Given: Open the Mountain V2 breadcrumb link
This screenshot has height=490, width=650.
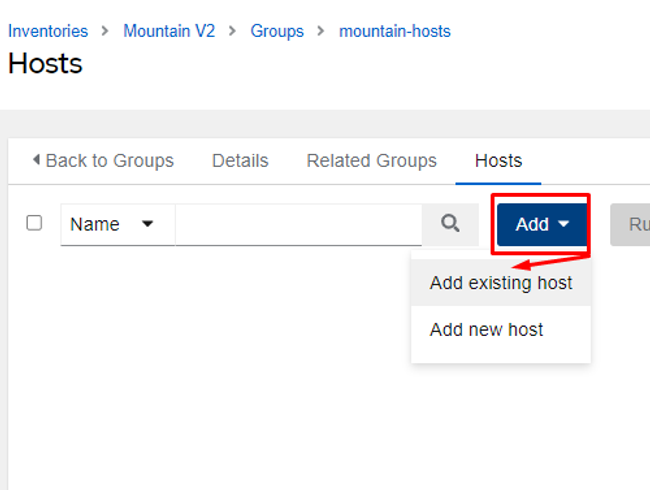Looking at the screenshot, I should pyautogui.click(x=169, y=31).
